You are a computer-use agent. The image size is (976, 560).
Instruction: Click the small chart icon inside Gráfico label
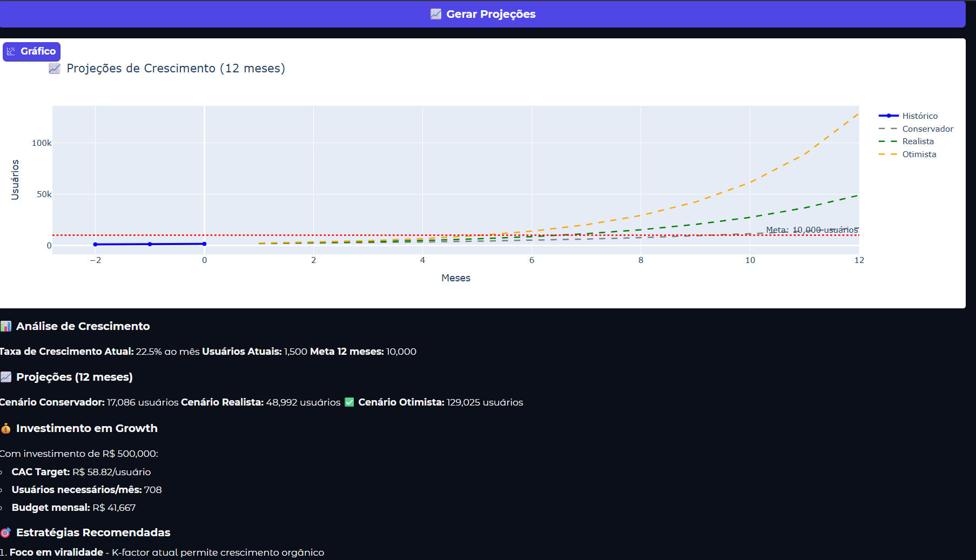[x=11, y=51]
